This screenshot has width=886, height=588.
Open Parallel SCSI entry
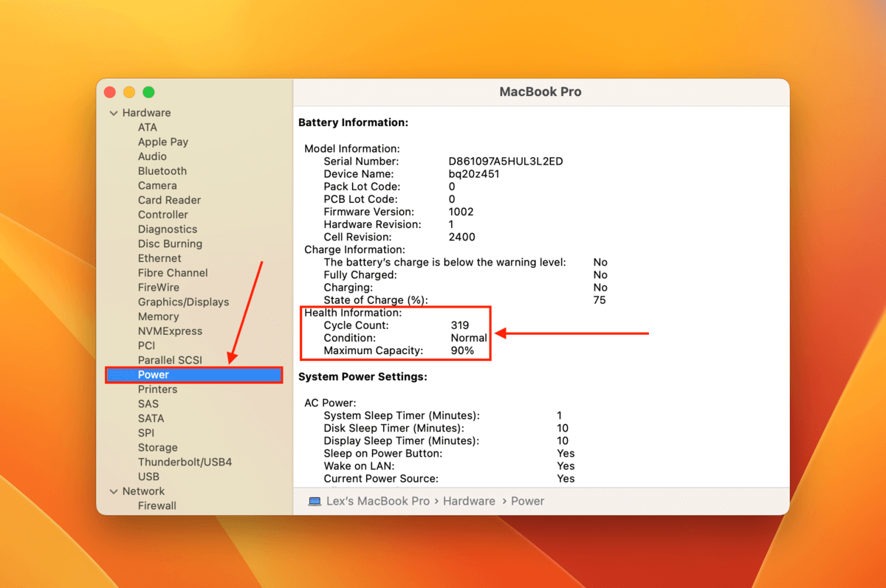tap(170, 360)
